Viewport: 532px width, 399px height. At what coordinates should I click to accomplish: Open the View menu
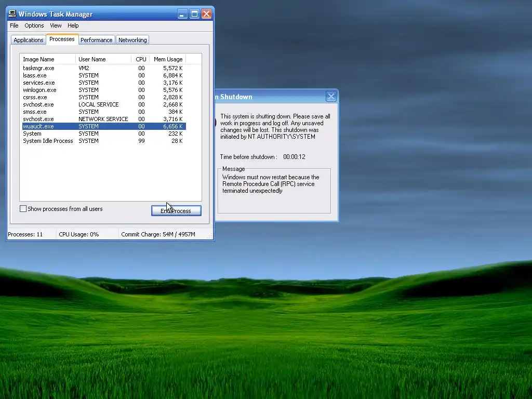pos(56,25)
